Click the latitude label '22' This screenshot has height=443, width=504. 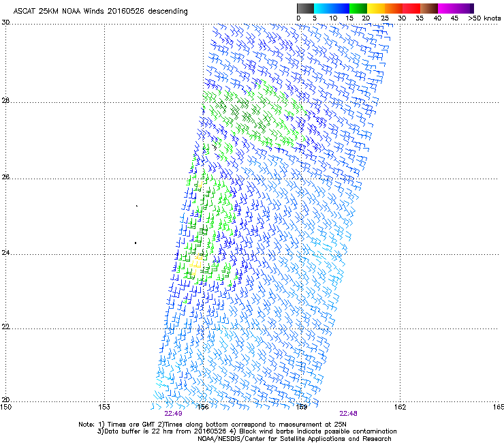pyautogui.click(x=5, y=326)
